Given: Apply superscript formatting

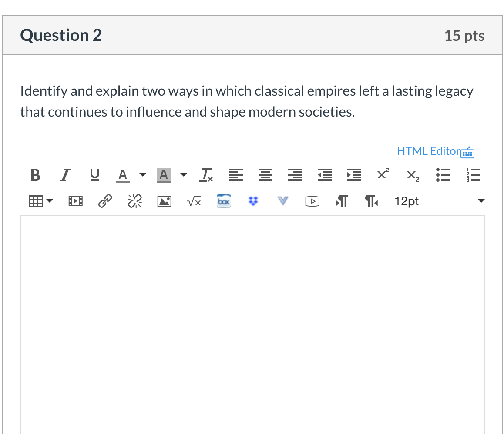Looking at the screenshot, I should [x=383, y=175].
